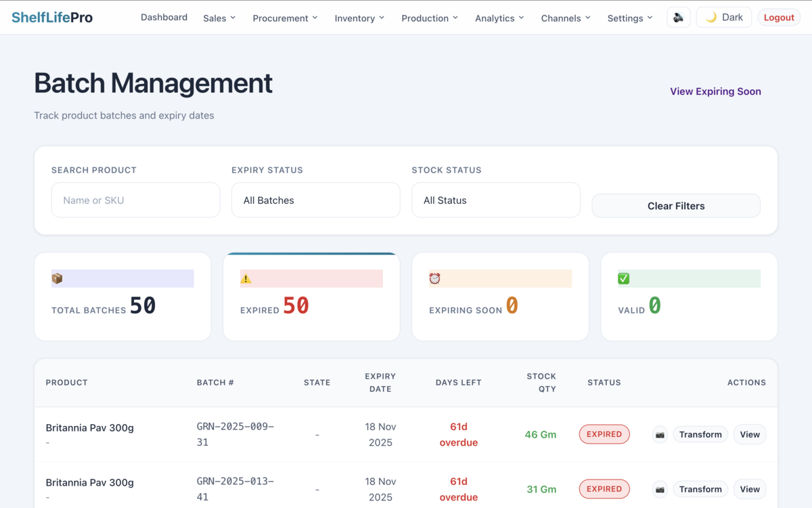Click the camera icon on Britannia Pav first row
Viewport: 812px width, 508px height.
tap(660, 434)
